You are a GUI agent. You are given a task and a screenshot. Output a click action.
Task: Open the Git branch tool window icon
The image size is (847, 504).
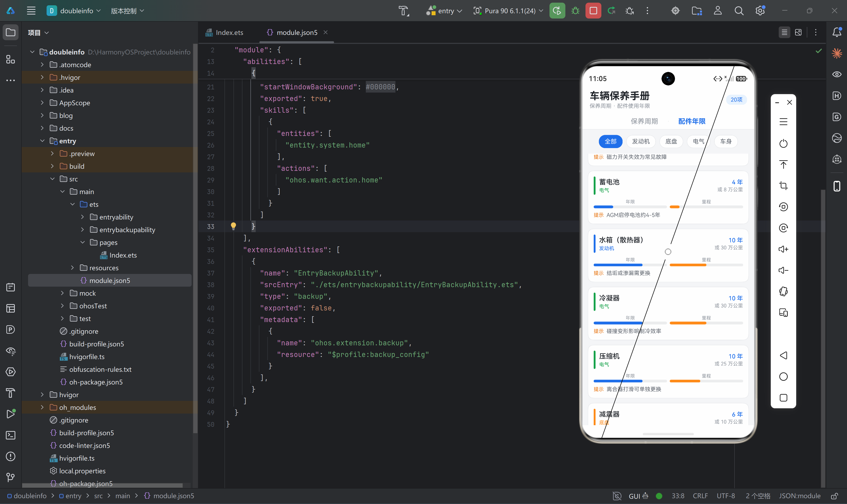click(x=11, y=478)
